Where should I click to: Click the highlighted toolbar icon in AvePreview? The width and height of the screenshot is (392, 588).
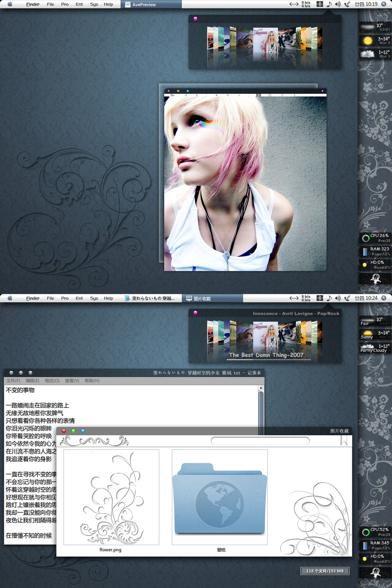pyautogui.click(x=259, y=95)
